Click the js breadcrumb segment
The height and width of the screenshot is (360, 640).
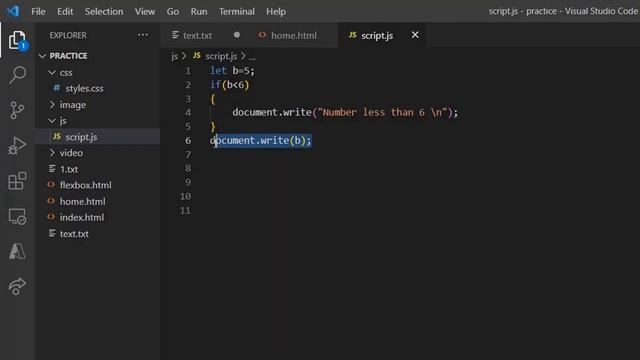click(174, 56)
